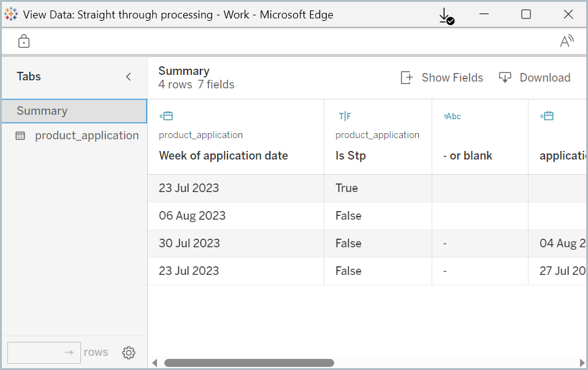Open the settings gear next to the rows field
Image resolution: width=588 pixels, height=370 pixels.
pos(129,352)
